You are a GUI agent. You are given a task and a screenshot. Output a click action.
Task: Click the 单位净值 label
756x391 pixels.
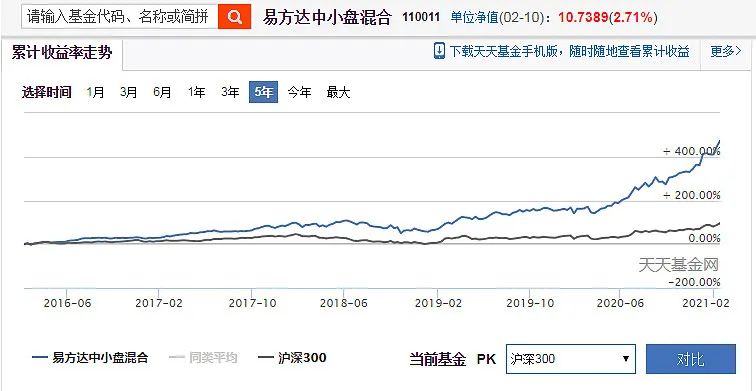pos(473,18)
